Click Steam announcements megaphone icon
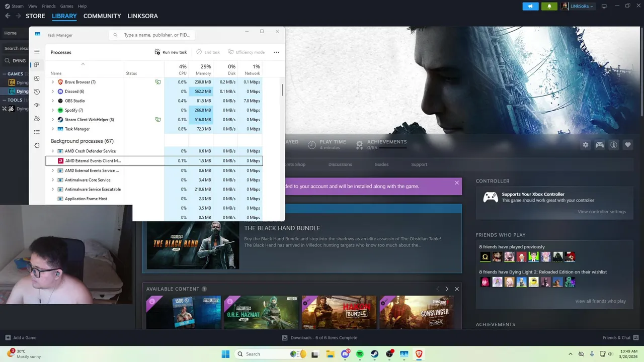The height and width of the screenshot is (362, 644). pos(530,6)
